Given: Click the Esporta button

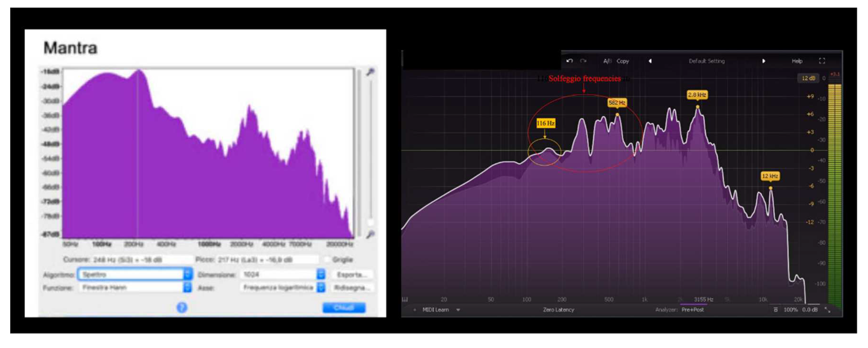Looking at the screenshot, I should coord(352,274).
